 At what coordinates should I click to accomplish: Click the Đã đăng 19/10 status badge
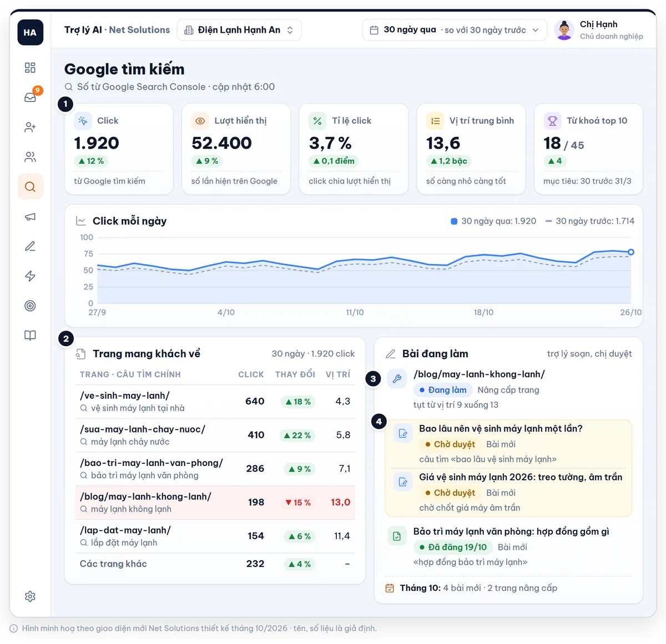coord(453,547)
